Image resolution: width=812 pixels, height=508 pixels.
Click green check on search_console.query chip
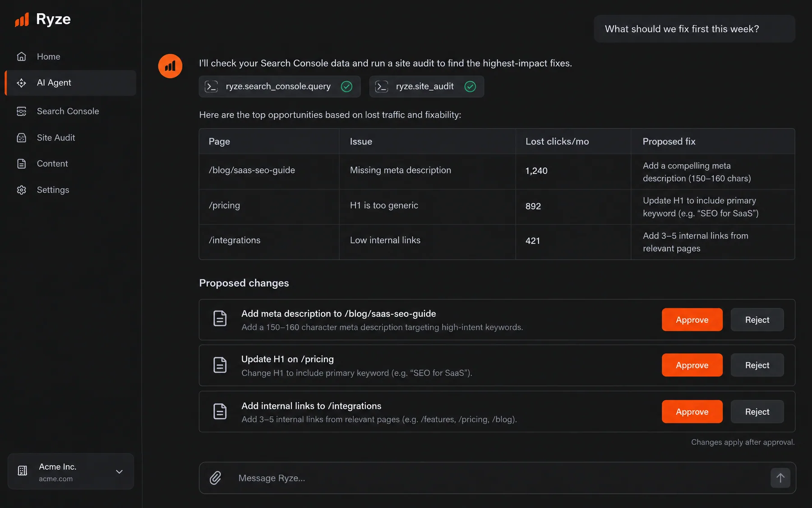click(x=346, y=86)
